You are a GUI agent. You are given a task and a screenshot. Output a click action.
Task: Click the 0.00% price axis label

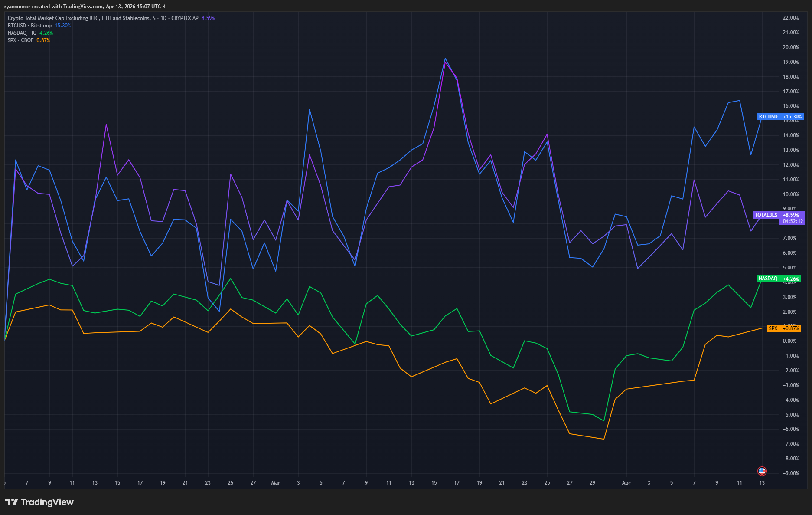tap(789, 341)
